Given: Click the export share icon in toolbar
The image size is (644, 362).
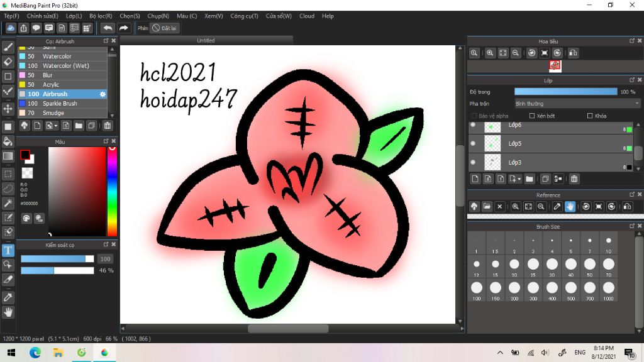Looking at the screenshot, I should coord(23,28).
